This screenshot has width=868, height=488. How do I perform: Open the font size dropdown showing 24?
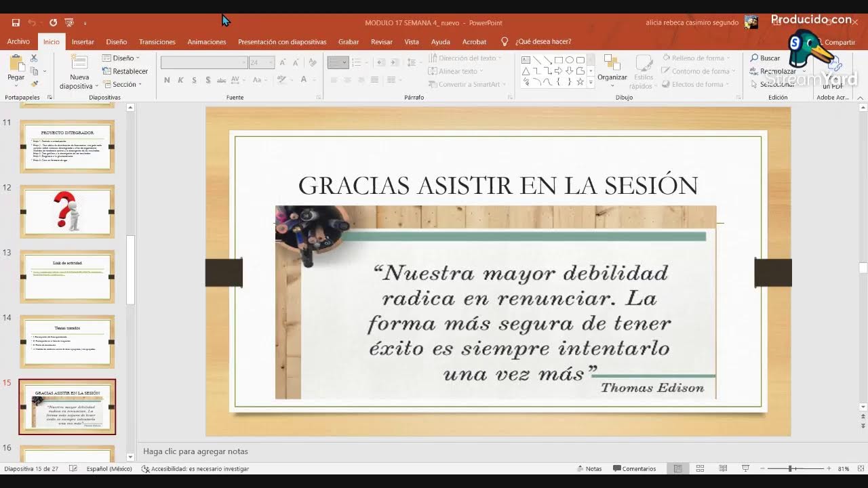click(x=261, y=62)
